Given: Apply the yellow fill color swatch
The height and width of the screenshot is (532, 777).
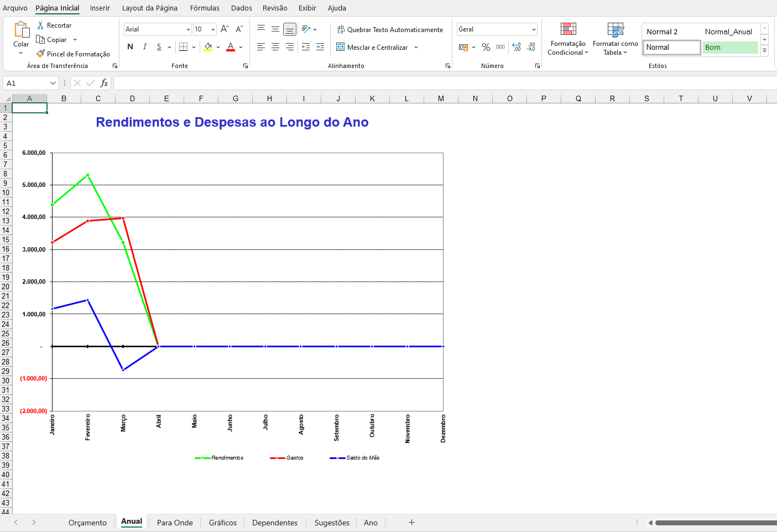Looking at the screenshot, I should point(208,48).
